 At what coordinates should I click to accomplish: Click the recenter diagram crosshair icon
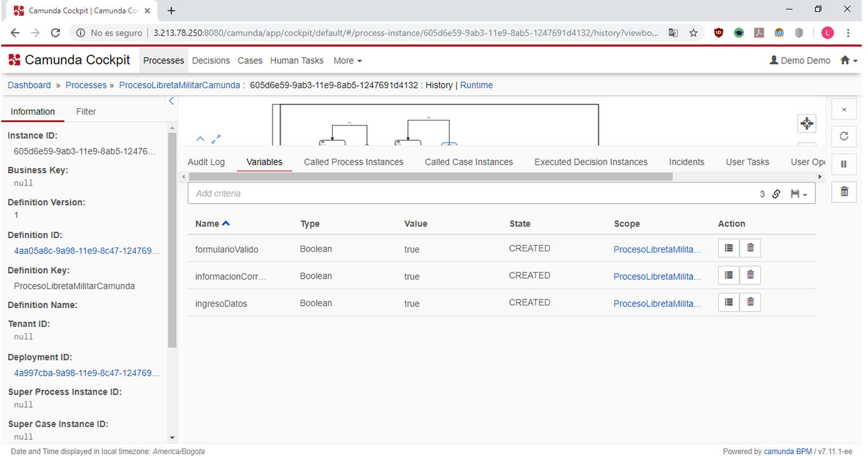click(807, 123)
